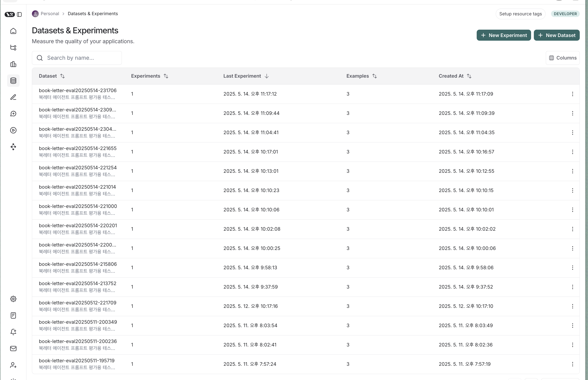Click the invite user icon in sidebar
Screen dimensions: 588x380
(13, 365)
